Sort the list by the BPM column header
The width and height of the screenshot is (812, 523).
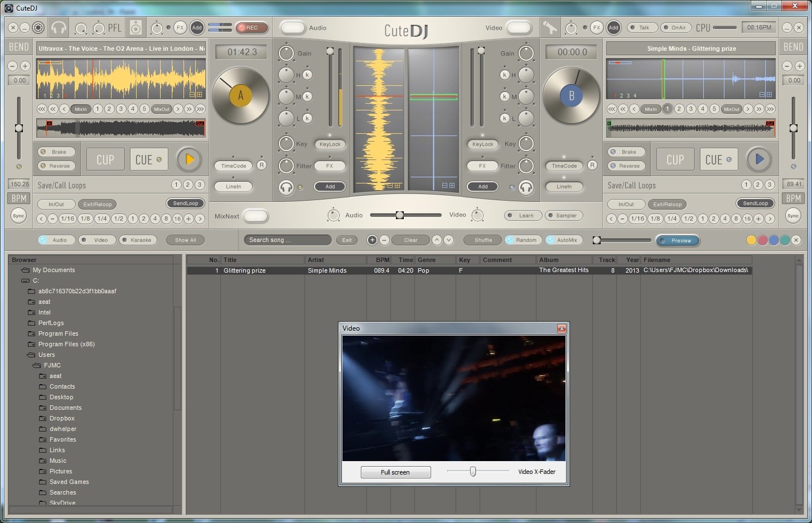click(379, 260)
